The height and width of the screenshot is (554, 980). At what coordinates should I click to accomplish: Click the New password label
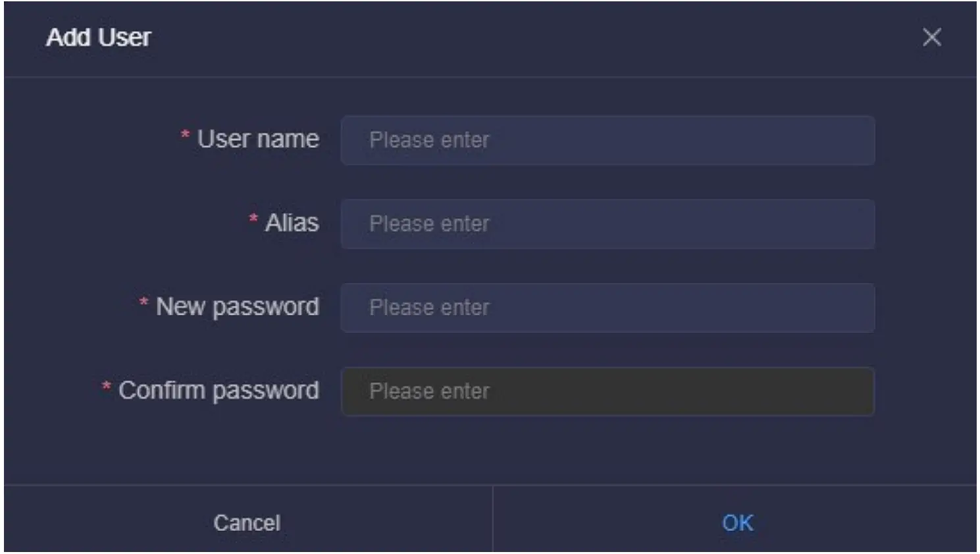click(x=237, y=307)
